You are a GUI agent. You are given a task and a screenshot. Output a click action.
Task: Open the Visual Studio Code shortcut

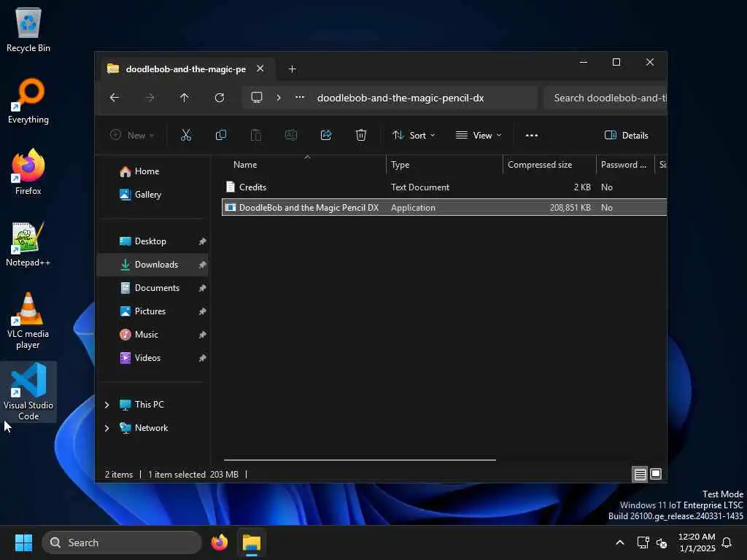click(x=28, y=392)
